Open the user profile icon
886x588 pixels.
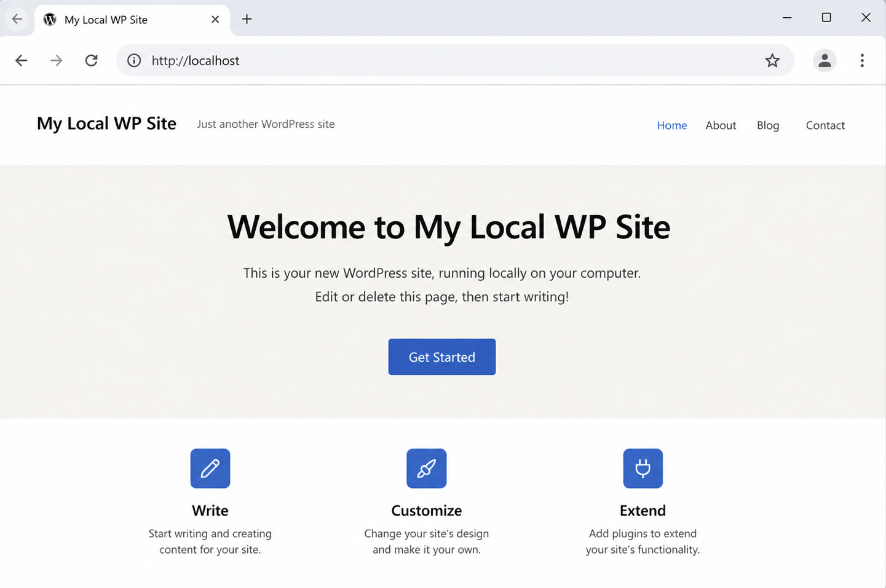click(x=825, y=60)
